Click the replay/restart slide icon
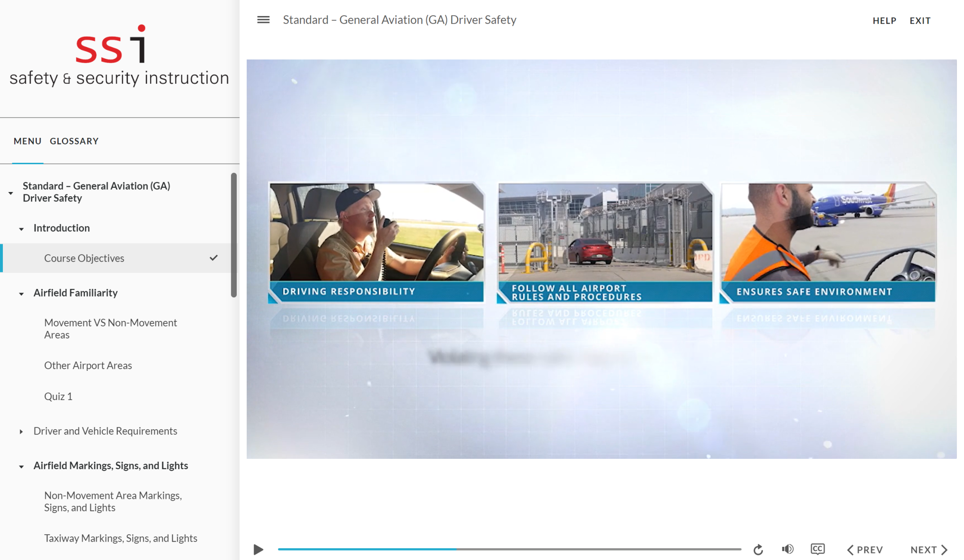The width and height of the screenshot is (964, 560). 758,549
